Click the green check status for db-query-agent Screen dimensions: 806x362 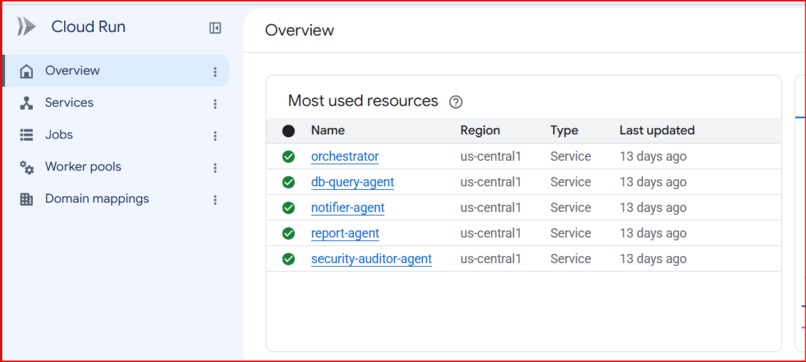coord(288,182)
